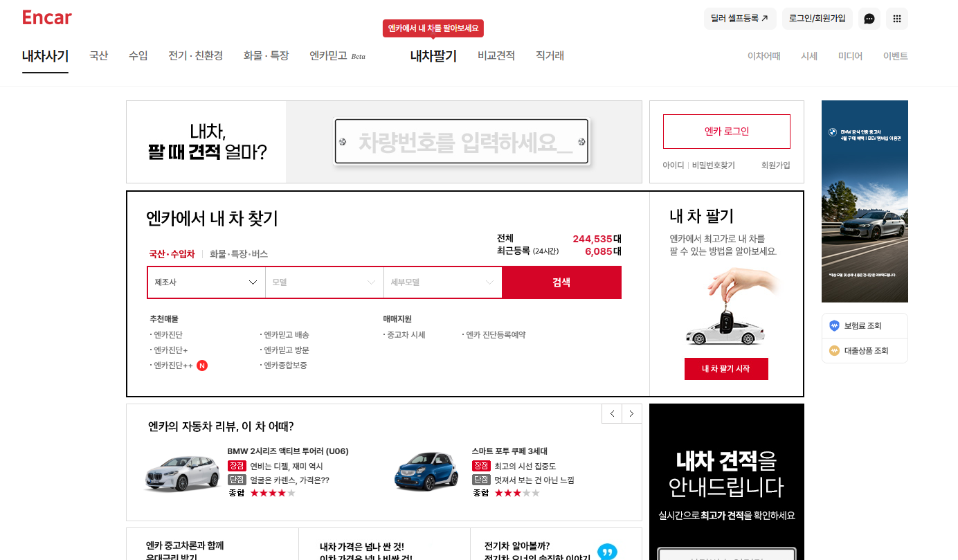This screenshot has height=560, width=958.
Task: Click the red 검색 button
Action: click(x=561, y=282)
